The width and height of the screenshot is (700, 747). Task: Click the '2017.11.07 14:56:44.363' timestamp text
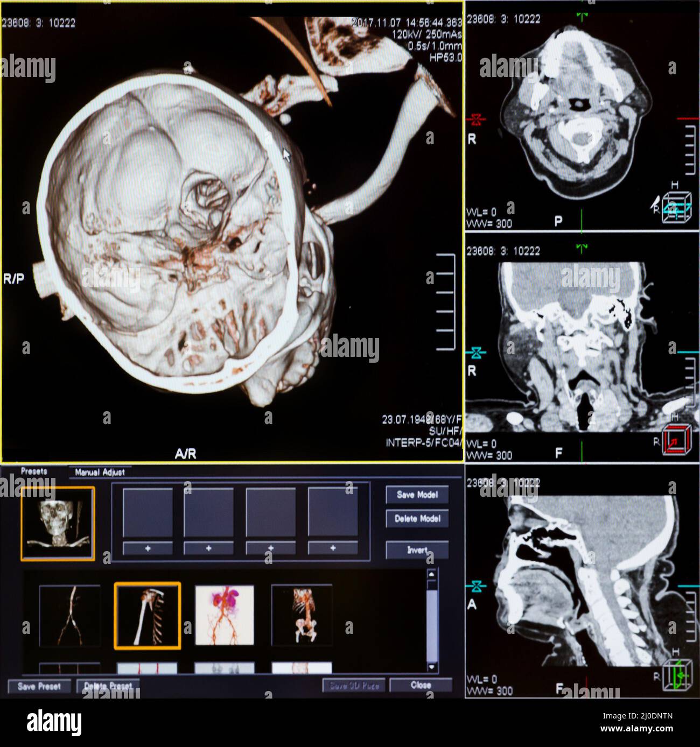407,23
